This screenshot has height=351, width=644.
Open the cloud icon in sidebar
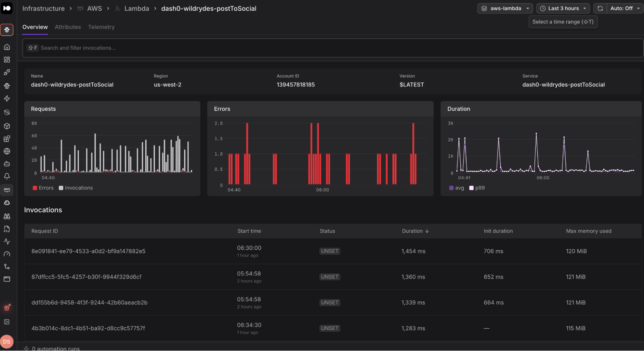point(7,203)
